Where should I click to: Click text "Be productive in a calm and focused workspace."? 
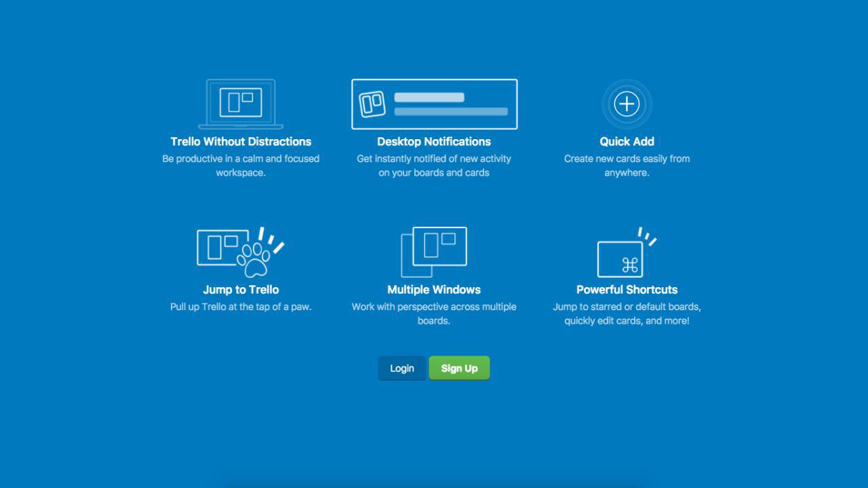pos(241,166)
